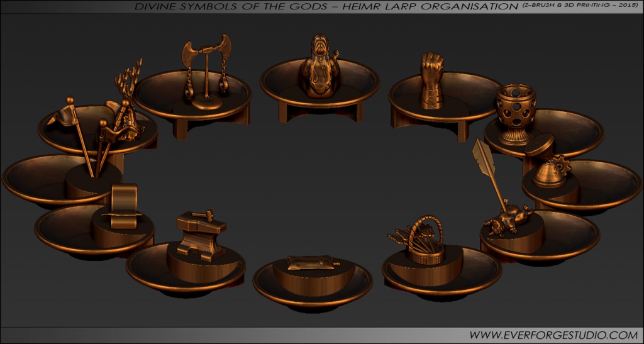The height and width of the screenshot is (344, 644).
Task: Open the www.everforgestudio.com link
Action: (553, 335)
